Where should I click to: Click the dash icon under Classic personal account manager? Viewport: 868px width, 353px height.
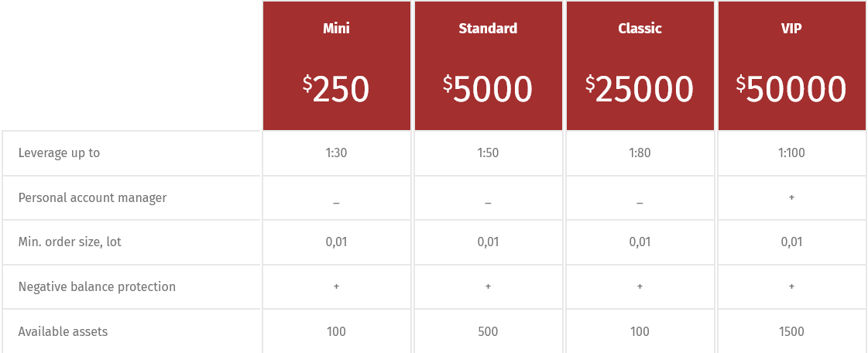pyautogui.click(x=640, y=204)
